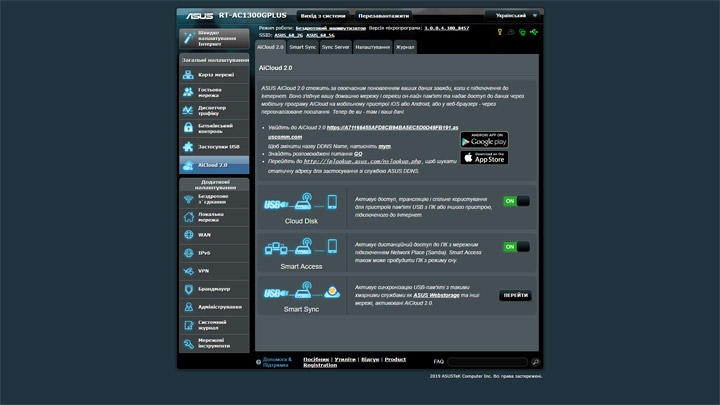Click the operation mode wireless router link
This screenshot has height=405, width=720.
point(331,28)
